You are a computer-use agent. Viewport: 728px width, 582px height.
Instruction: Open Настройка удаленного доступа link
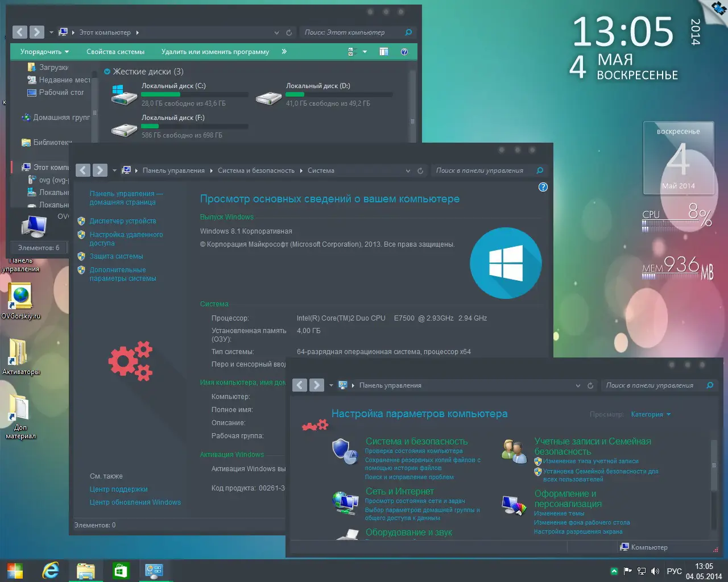point(126,239)
